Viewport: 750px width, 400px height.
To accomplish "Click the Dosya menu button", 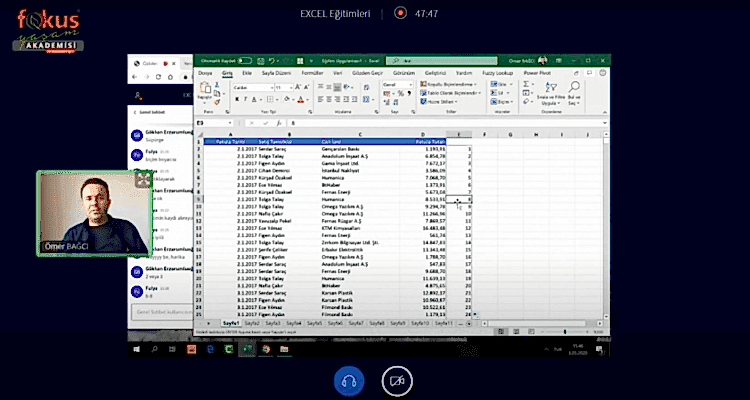I will coord(205,73).
